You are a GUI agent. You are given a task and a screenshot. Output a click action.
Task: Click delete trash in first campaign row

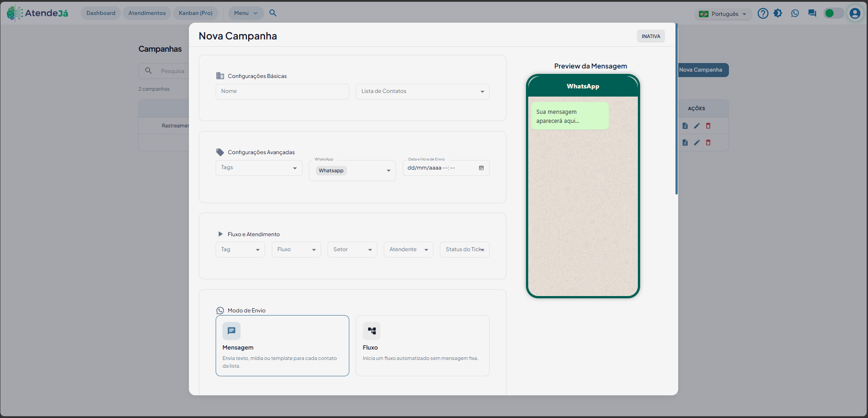708,126
